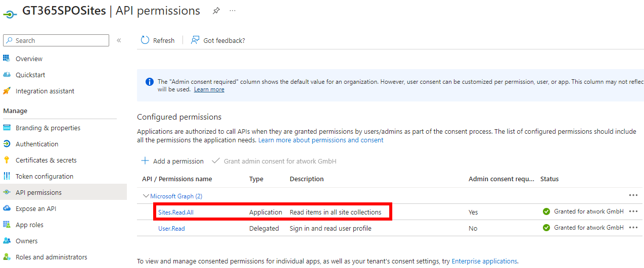Click the Quickstart cloud icon
This screenshot has width=644, height=268.
(7, 75)
